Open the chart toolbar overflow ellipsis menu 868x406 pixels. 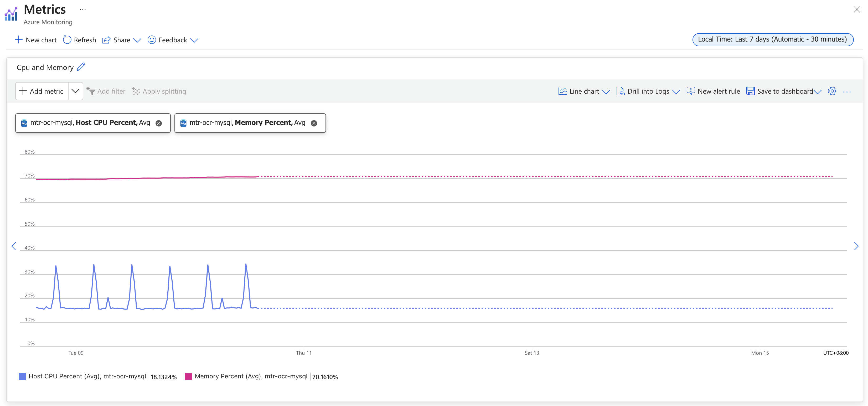pos(848,92)
